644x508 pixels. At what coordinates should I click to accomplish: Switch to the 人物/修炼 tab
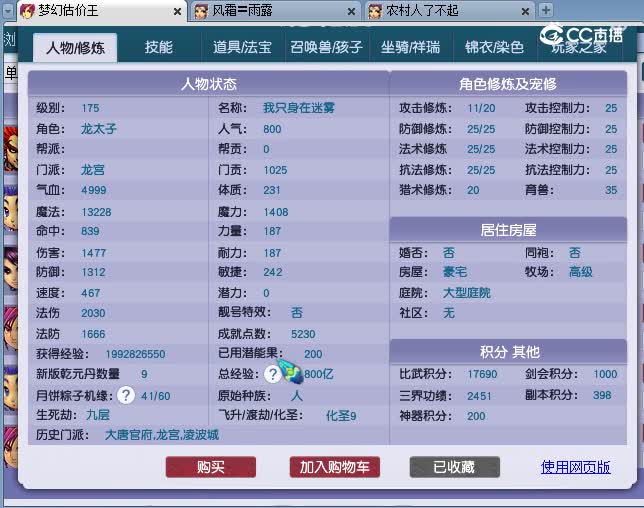point(75,48)
